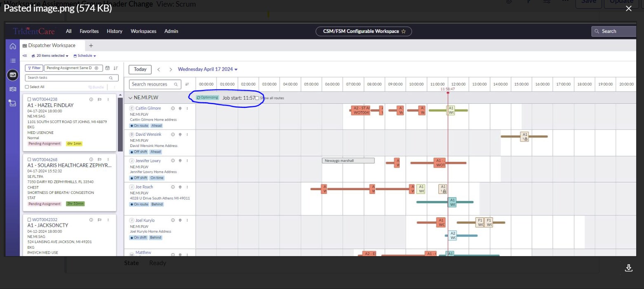
Task: Click the green Optimizing status badge
Action: click(x=207, y=98)
